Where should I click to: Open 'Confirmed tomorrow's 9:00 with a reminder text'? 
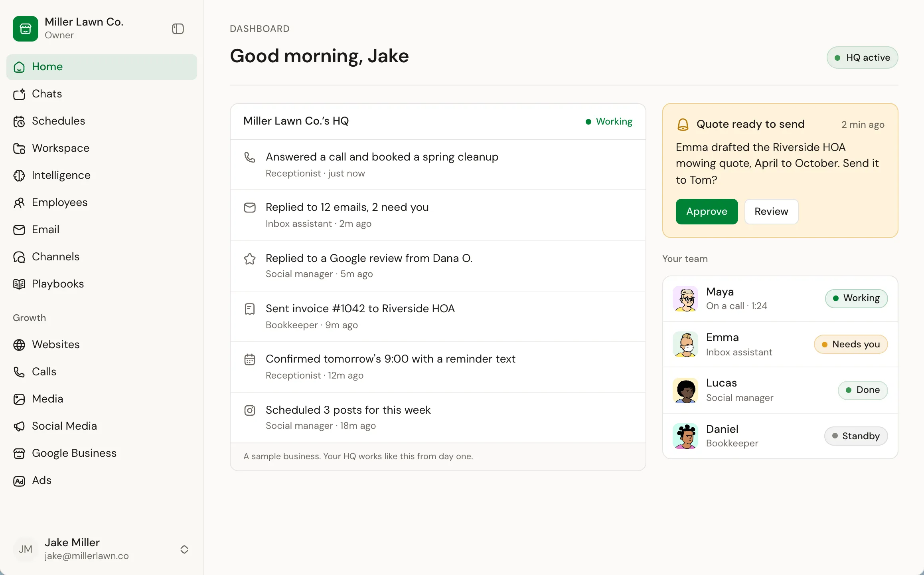[x=438, y=367]
